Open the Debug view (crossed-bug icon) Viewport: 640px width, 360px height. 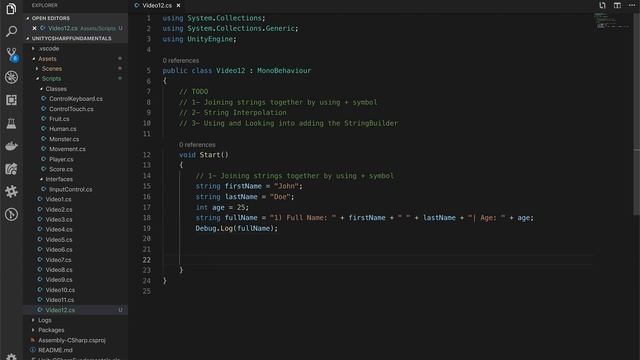(x=11, y=77)
